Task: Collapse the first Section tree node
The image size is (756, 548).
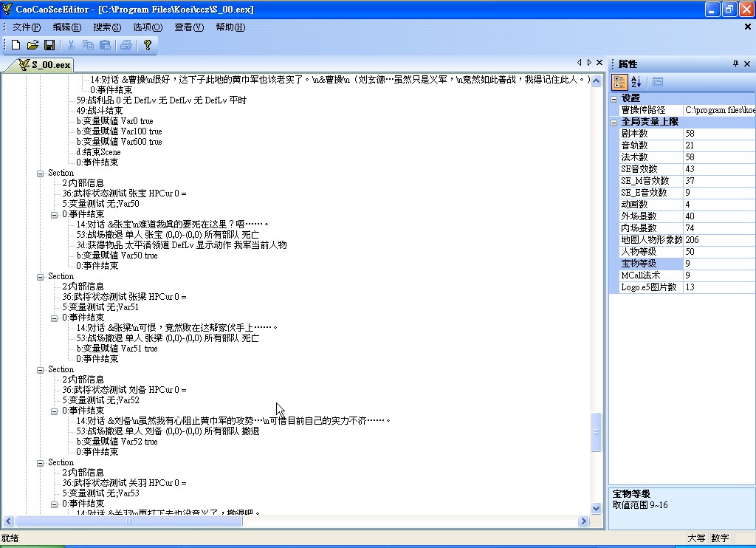Action: pos(41,173)
